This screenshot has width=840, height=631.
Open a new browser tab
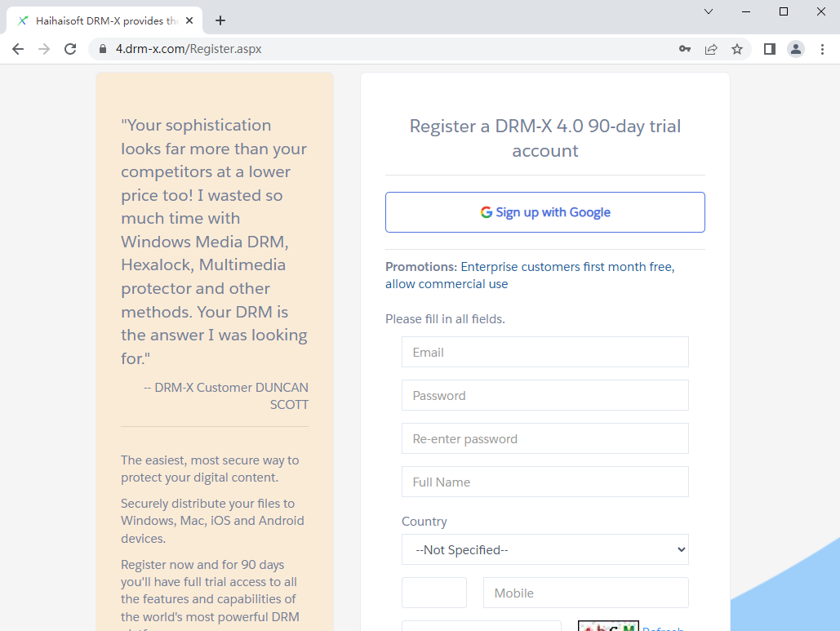point(220,20)
